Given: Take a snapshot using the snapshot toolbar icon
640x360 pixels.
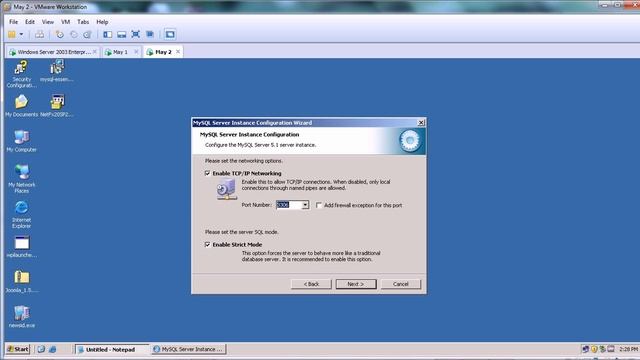Looking at the screenshot, I should pos(60,34).
